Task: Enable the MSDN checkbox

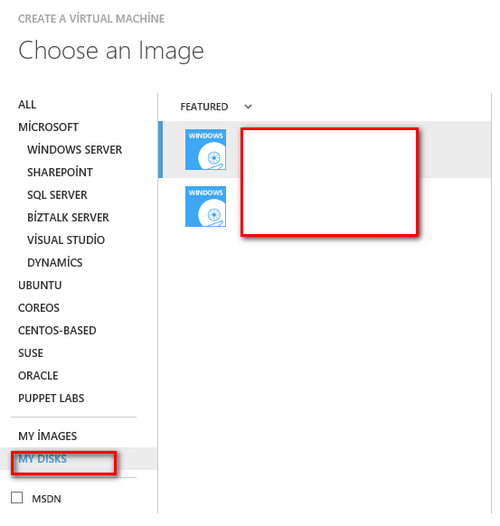Action: (x=17, y=497)
